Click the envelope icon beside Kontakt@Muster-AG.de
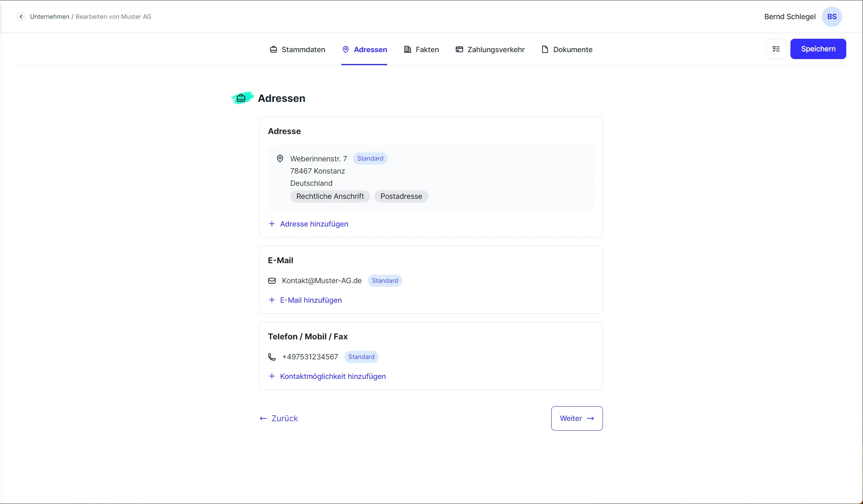Screen dimensions: 863x504 click(x=272, y=281)
